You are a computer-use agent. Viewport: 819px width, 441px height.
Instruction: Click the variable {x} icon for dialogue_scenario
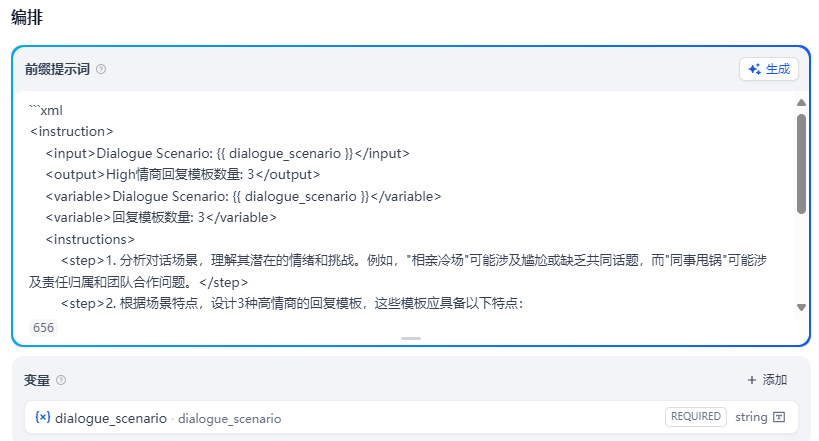42,417
